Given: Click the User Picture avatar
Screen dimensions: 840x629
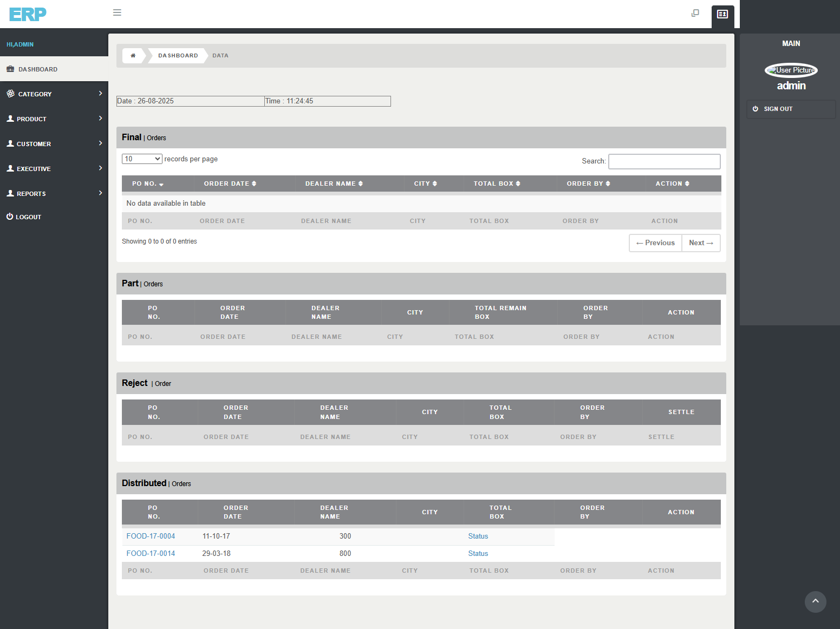Looking at the screenshot, I should click(791, 70).
